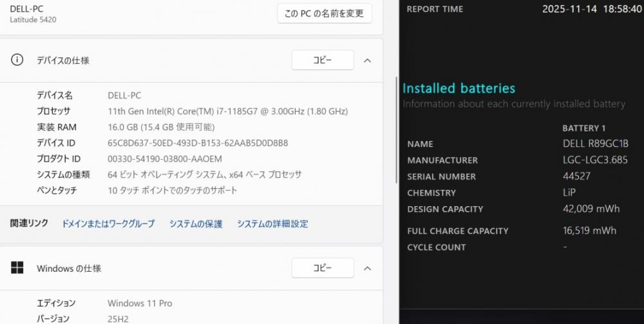Click the FULL CHARGE CAPACITY label
This screenshot has width=644, height=324.
pyautogui.click(x=457, y=231)
